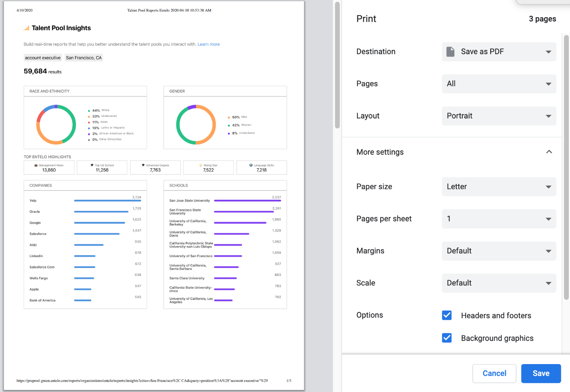570x392 pixels.
Task: Click the Google row in Companies
Action: click(x=85, y=223)
